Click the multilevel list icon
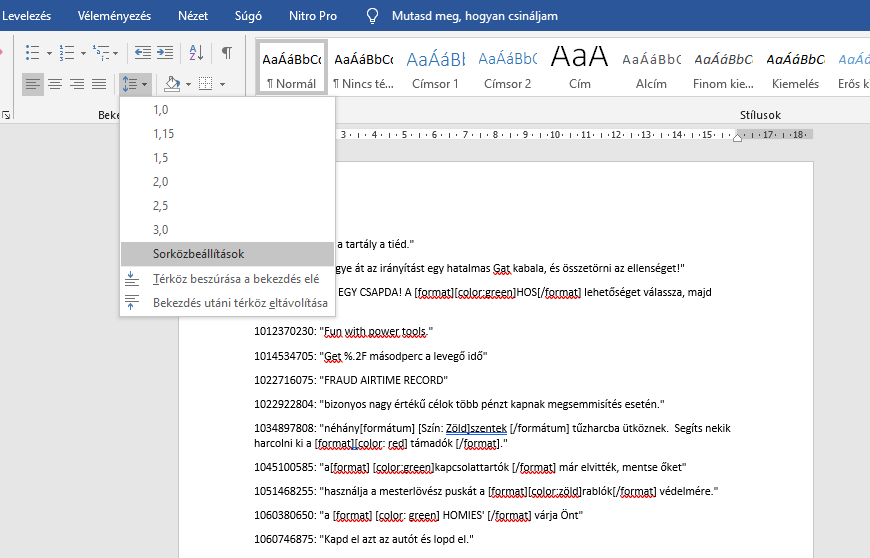870x558 pixels. click(101, 53)
